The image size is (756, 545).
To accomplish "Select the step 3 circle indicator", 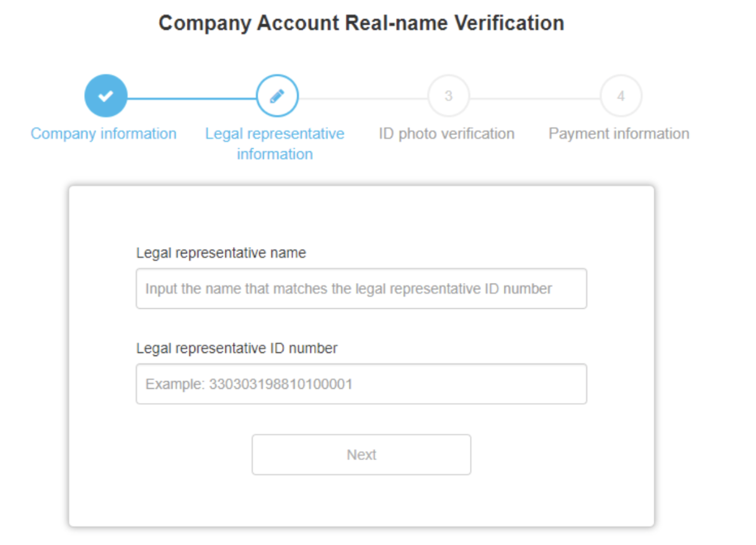I will tap(448, 96).
